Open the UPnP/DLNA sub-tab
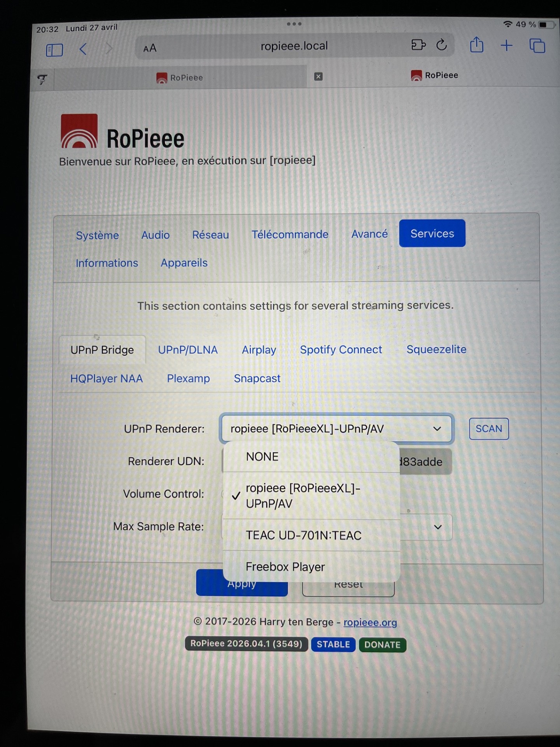This screenshot has height=747, width=560. click(x=188, y=350)
